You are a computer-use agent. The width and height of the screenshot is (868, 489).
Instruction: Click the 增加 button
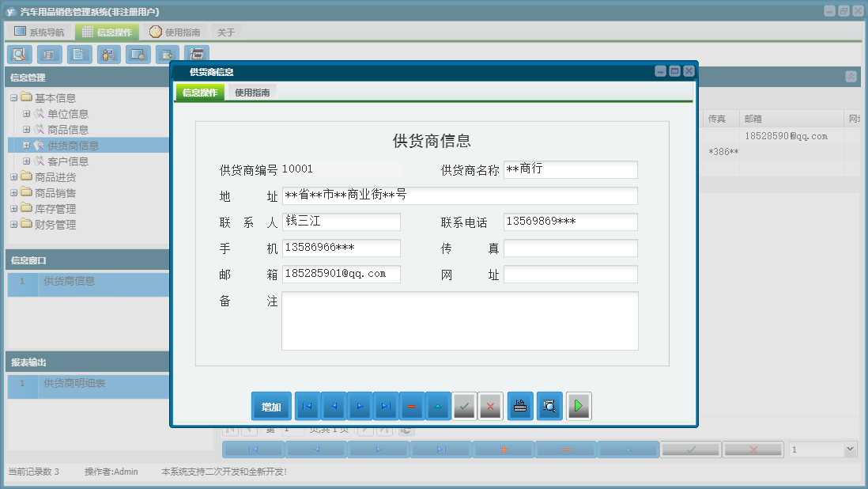(x=271, y=407)
